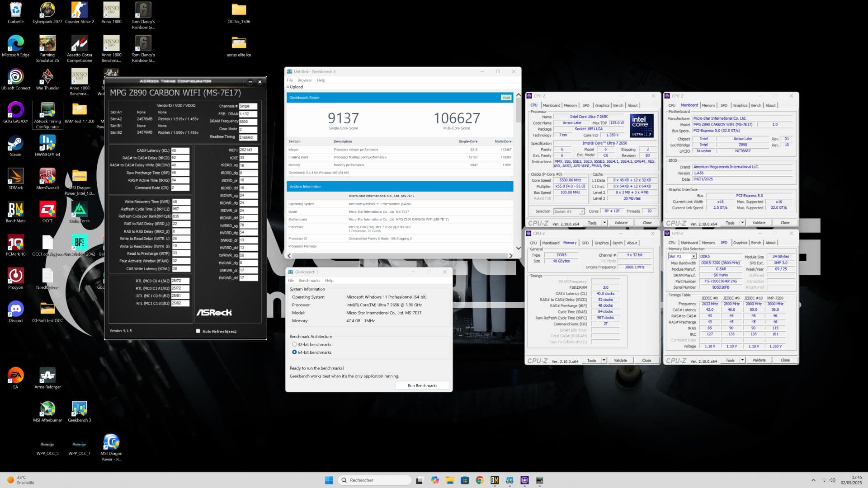Select the MemTweakIt desktop icon

47,179
